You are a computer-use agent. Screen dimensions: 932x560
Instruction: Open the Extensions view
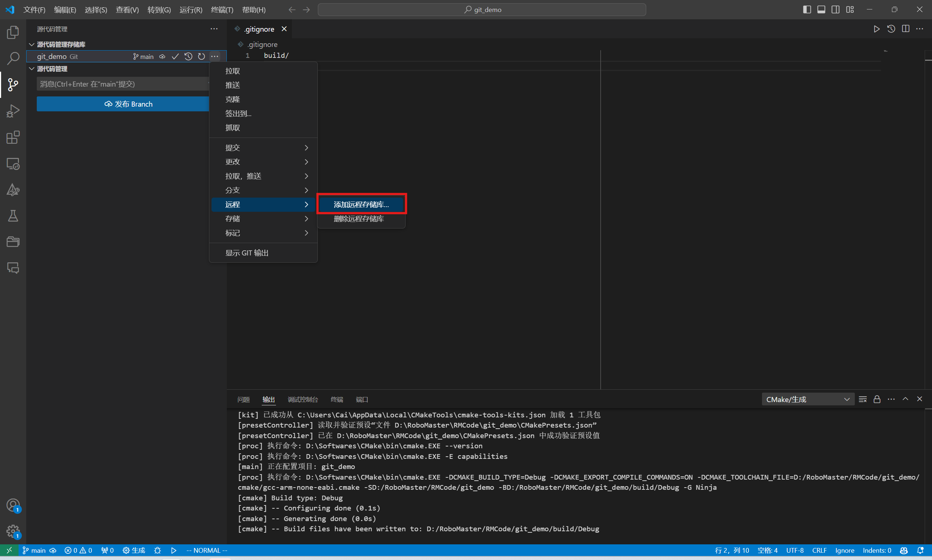pyautogui.click(x=13, y=137)
